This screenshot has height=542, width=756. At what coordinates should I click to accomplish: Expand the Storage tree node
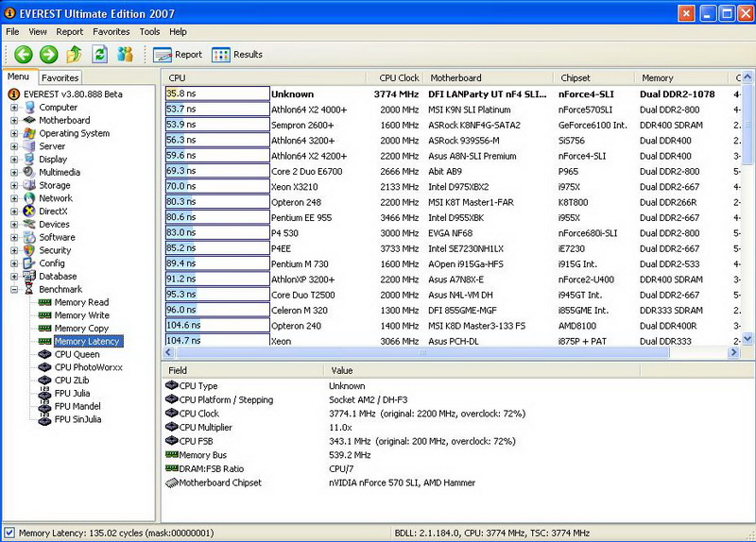(14, 185)
